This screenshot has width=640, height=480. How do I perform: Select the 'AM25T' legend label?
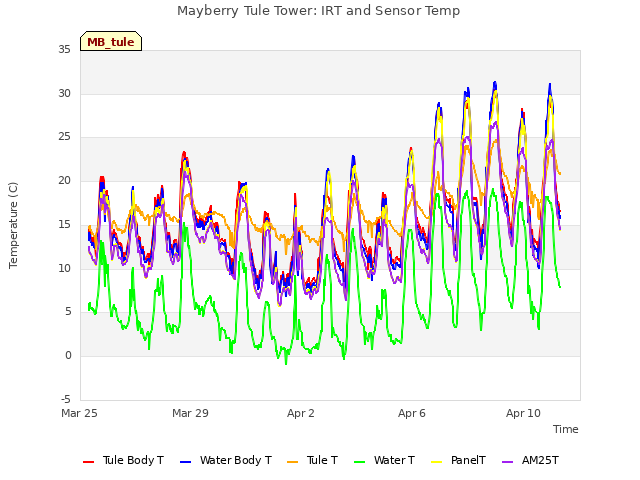click(x=540, y=460)
